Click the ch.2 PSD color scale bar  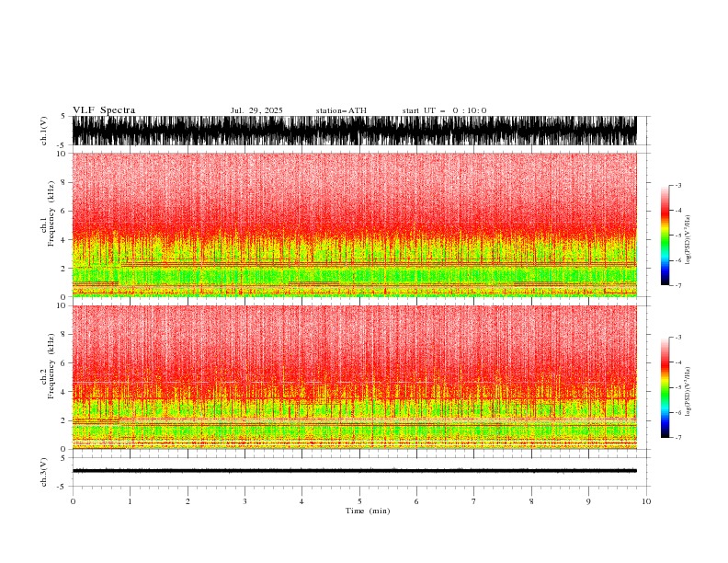point(665,387)
